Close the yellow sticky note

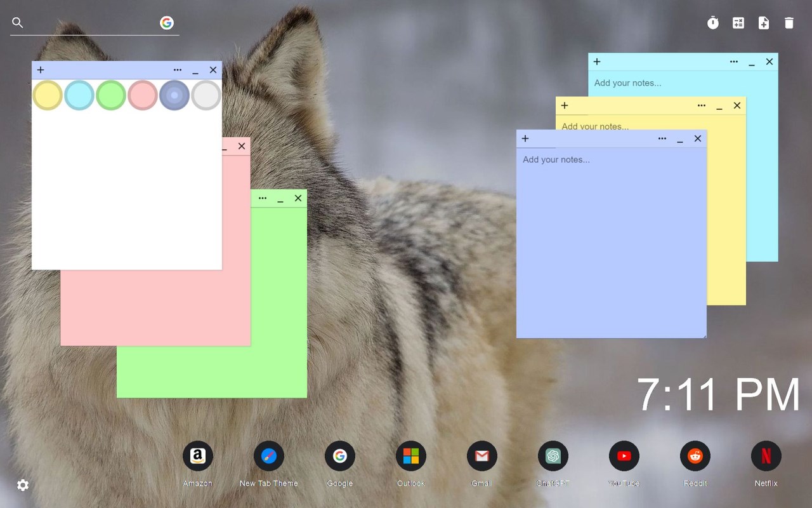(x=737, y=105)
